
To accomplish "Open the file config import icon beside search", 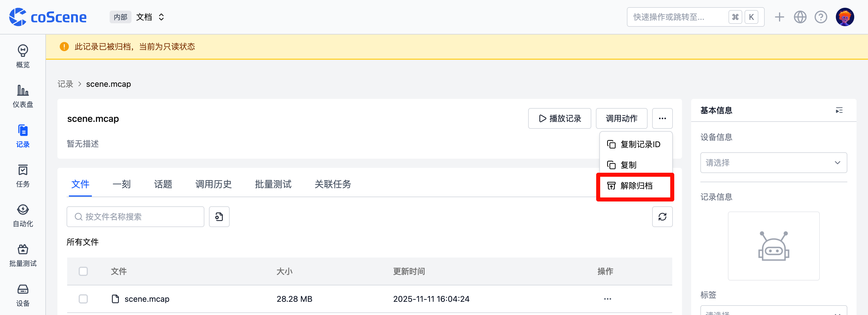I will pyautogui.click(x=219, y=217).
